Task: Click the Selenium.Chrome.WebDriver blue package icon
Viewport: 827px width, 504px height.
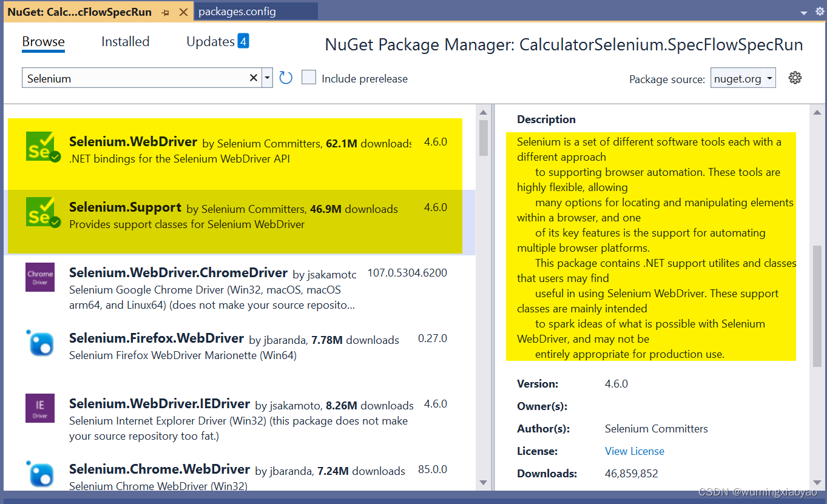Action: (40, 474)
